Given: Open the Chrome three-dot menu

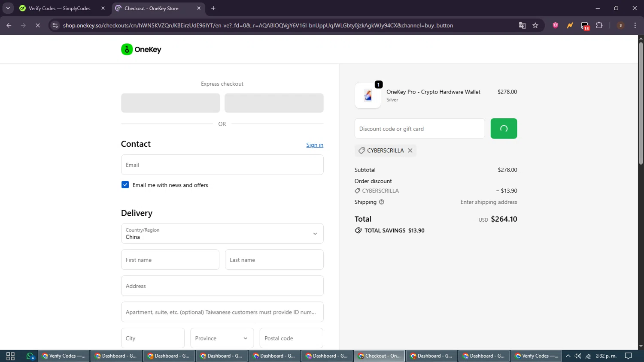Looking at the screenshot, I should [635, 25].
